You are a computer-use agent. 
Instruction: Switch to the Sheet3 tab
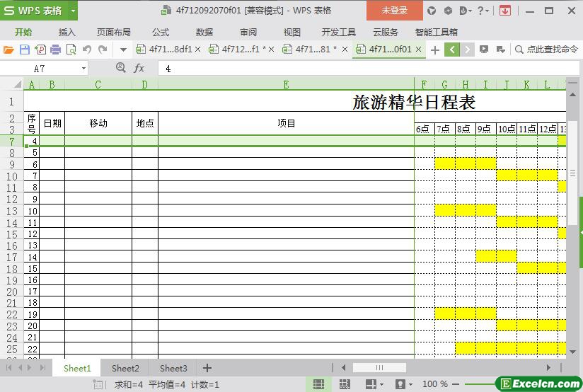tap(173, 368)
